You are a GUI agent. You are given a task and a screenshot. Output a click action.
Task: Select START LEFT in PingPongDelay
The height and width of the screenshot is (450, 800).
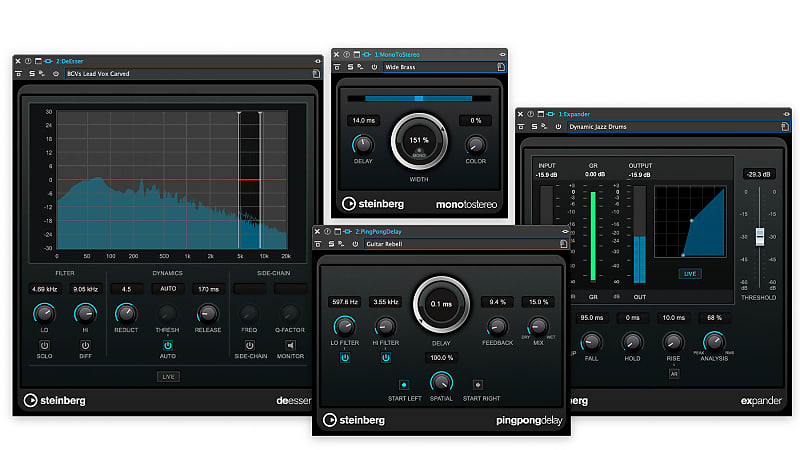pos(404,384)
